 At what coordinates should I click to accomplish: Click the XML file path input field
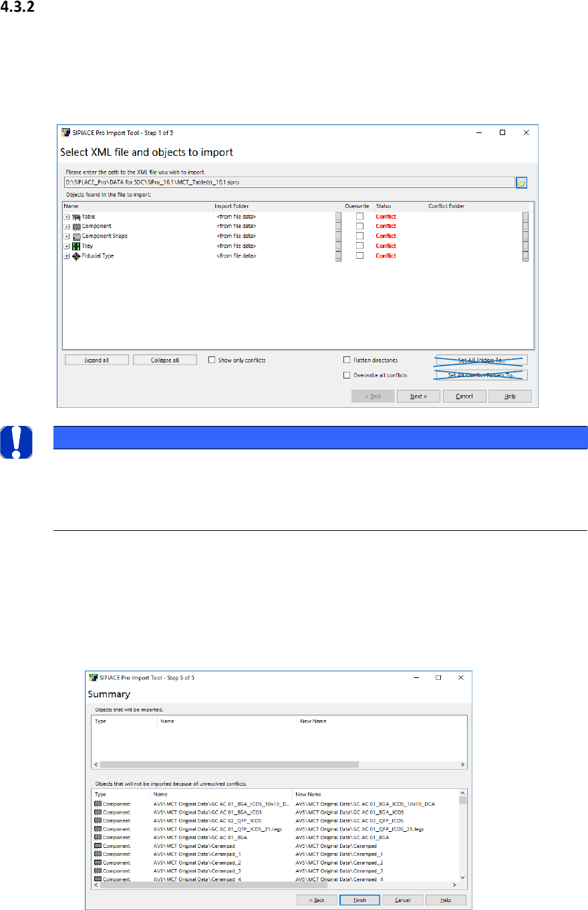(288, 182)
